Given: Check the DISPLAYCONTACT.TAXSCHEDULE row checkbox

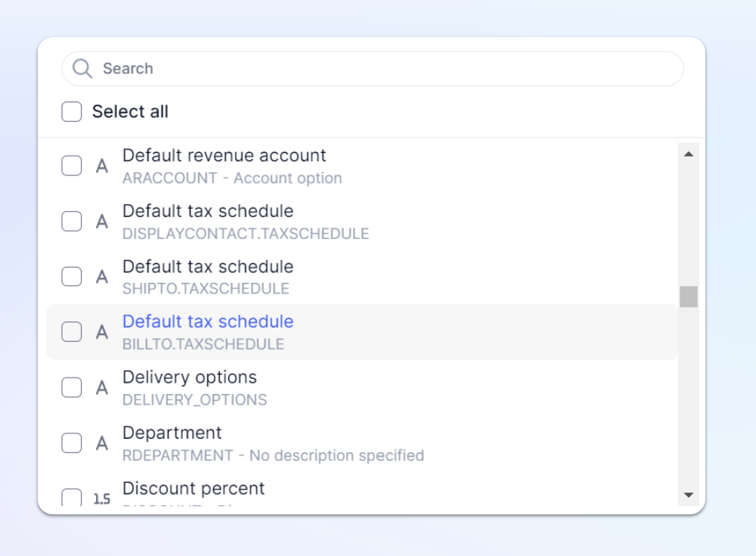Looking at the screenshot, I should tap(71, 221).
